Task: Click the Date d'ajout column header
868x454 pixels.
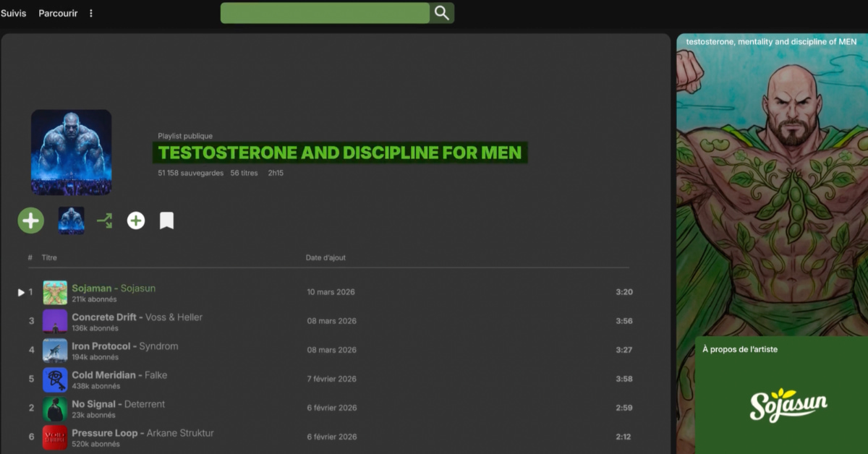Action: (325, 257)
